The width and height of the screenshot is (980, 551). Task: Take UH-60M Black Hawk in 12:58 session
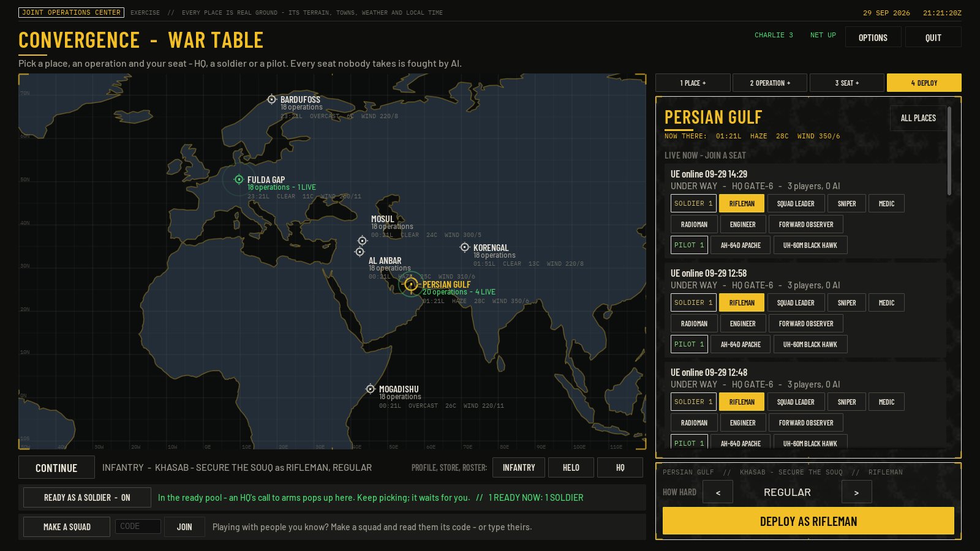point(810,344)
